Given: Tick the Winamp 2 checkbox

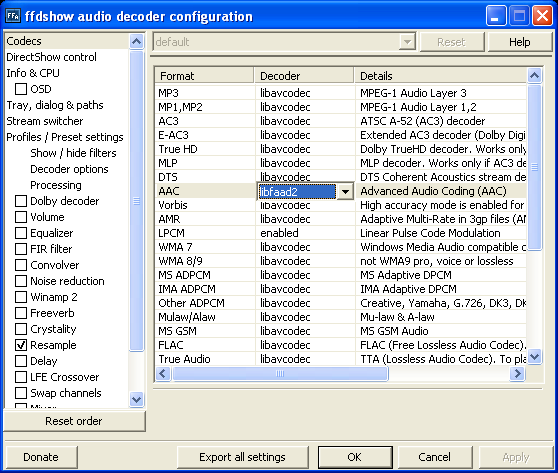Looking at the screenshot, I should tap(21, 297).
